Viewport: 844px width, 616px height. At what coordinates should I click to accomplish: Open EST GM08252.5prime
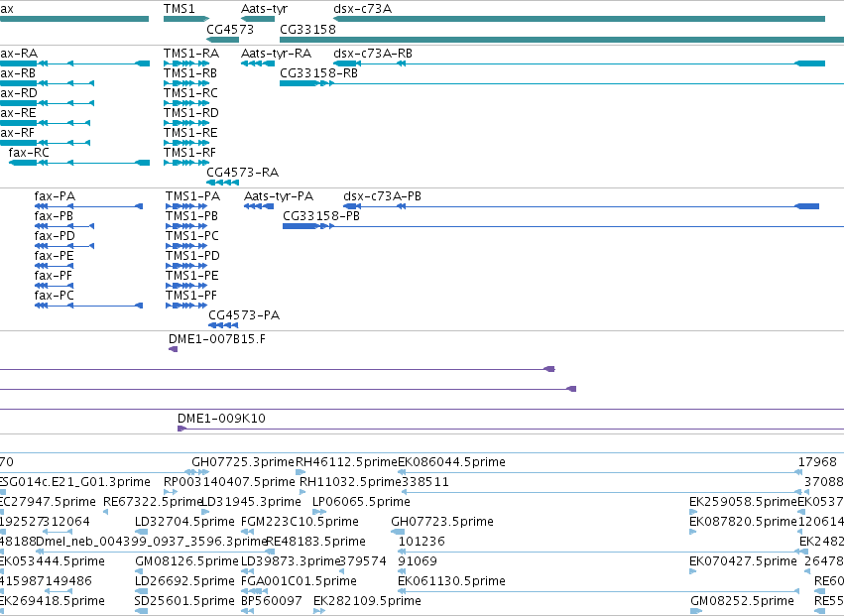tap(742, 602)
